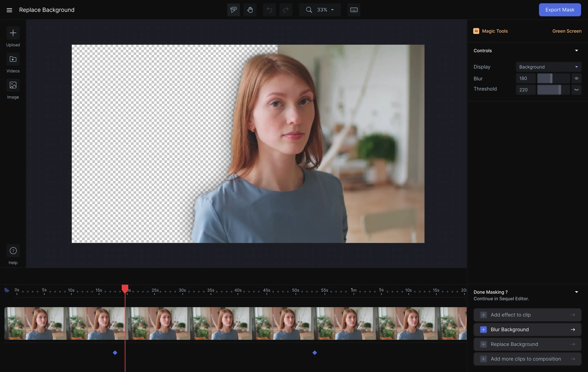Open keyboard shortcuts icon
Viewport: 588px width, 372px height.
pos(354,10)
